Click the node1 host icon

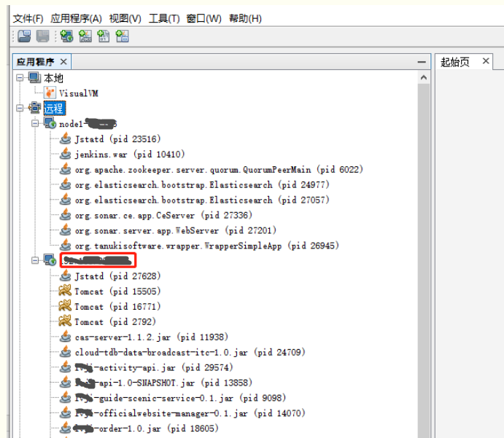50,123
